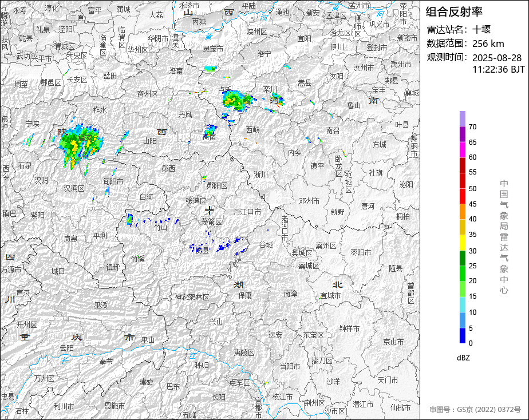Viewport: 529px width, 420px height.
Task: Click the 天门市 map label
Action: coord(387,380)
